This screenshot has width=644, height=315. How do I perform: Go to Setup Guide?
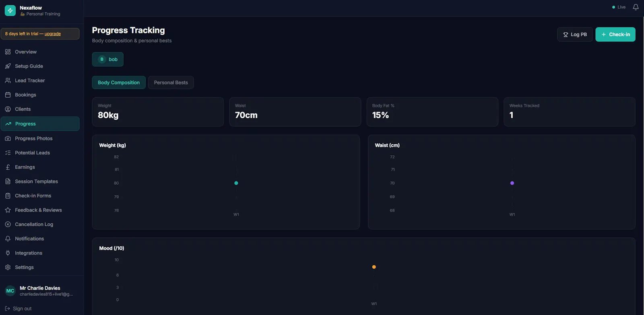(x=40, y=66)
